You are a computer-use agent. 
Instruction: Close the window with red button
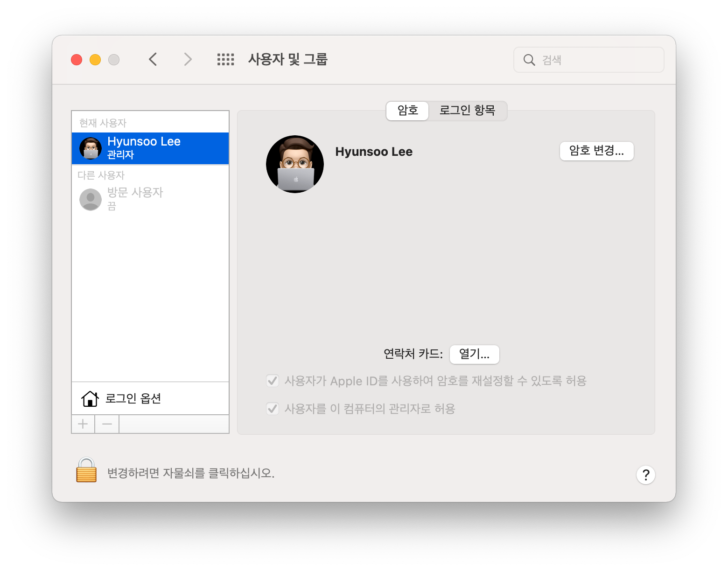point(77,60)
